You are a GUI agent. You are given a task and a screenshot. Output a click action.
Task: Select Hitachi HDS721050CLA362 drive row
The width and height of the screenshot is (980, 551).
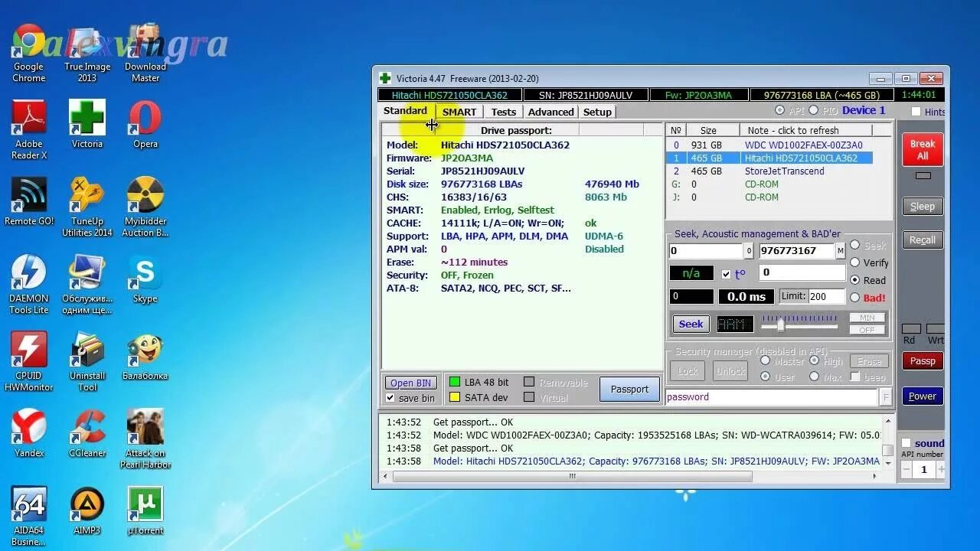tap(769, 158)
